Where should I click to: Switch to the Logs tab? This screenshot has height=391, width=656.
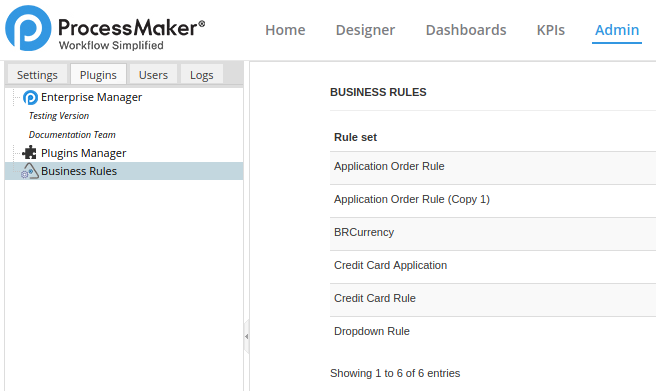click(x=202, y=75)
